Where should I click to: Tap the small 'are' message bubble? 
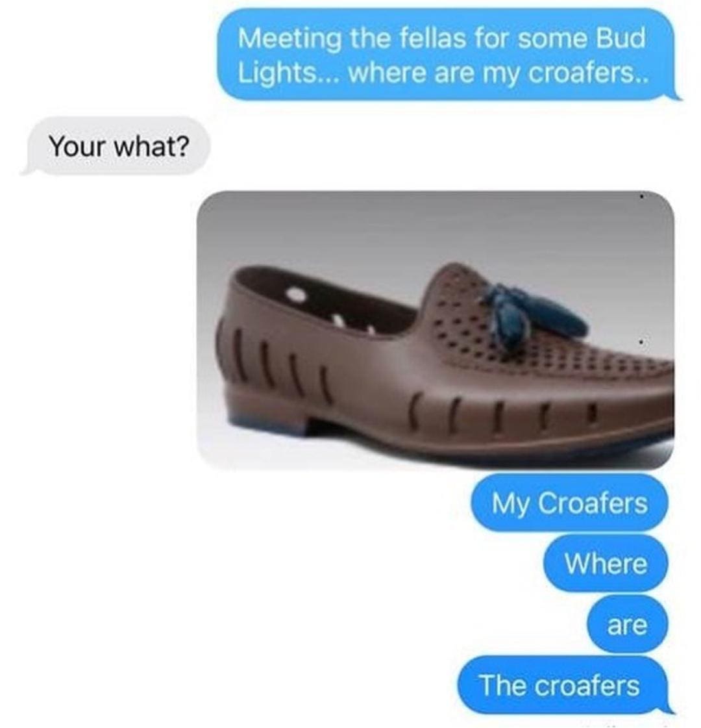click(627, 625)
